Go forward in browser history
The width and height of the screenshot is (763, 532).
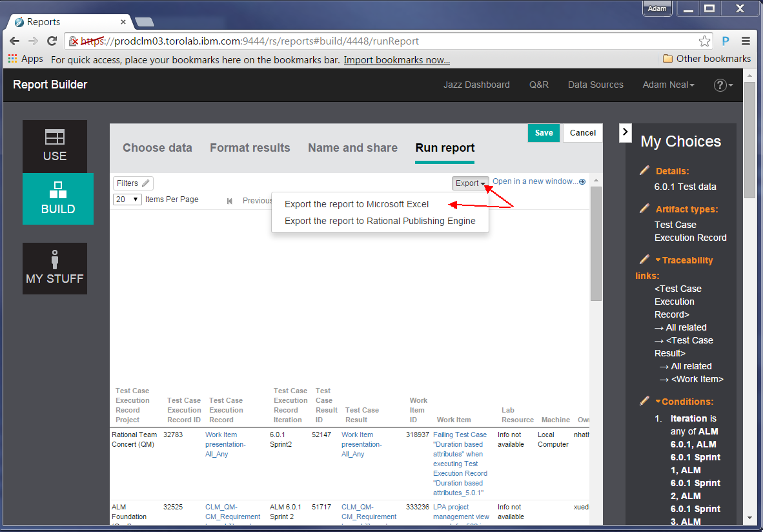click(33, 41)
